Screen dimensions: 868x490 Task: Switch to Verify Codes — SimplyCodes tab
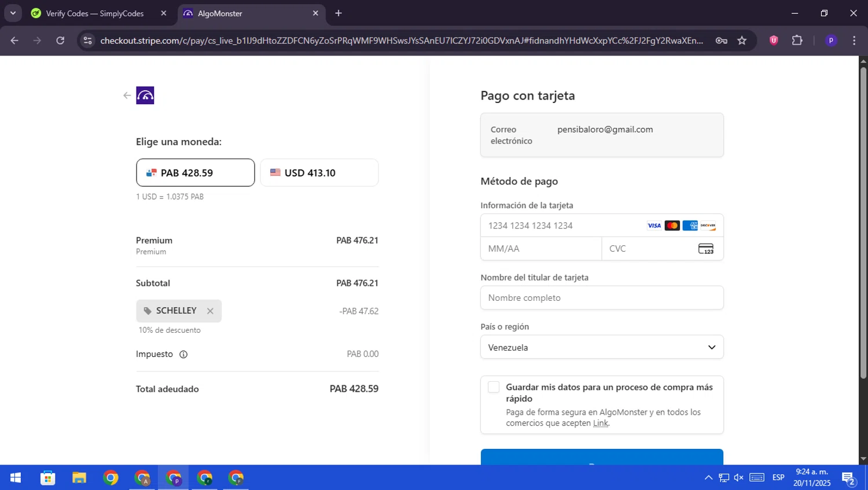click(x=96, y=13)
